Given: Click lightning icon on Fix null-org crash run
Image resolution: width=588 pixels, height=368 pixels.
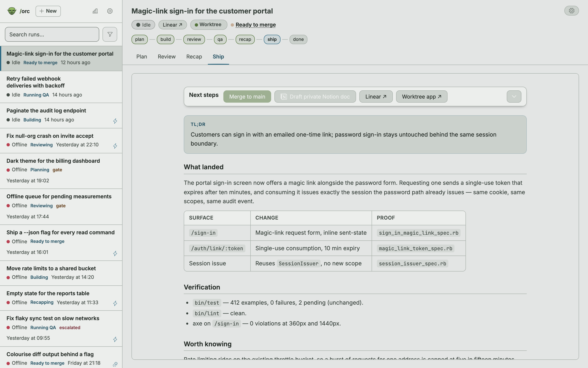Looking at the screenshot, I should click(115, 146).
